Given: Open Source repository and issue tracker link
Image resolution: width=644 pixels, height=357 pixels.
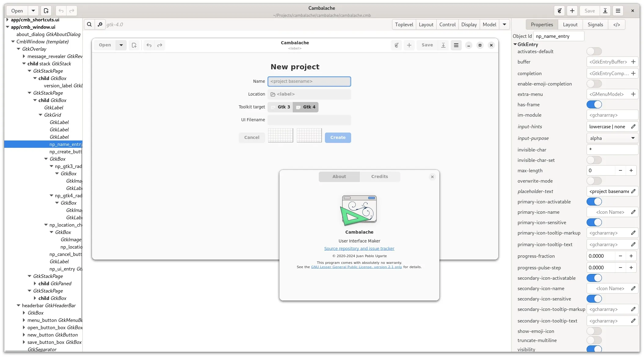Looking at the screenshot, I should [359, 249].
